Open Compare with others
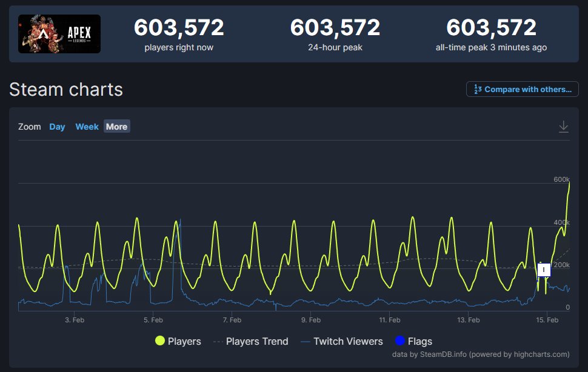Viewport: 588px width, 372px height. pos(523,89)
